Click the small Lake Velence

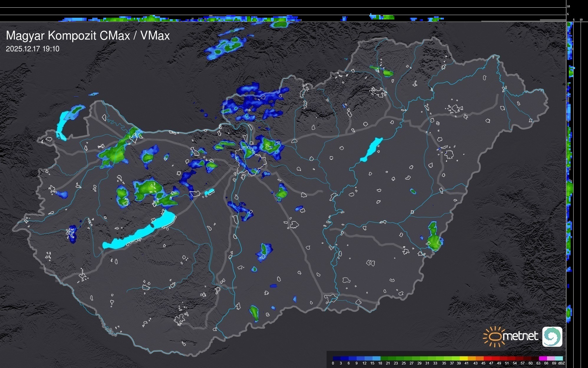(209, 192)
